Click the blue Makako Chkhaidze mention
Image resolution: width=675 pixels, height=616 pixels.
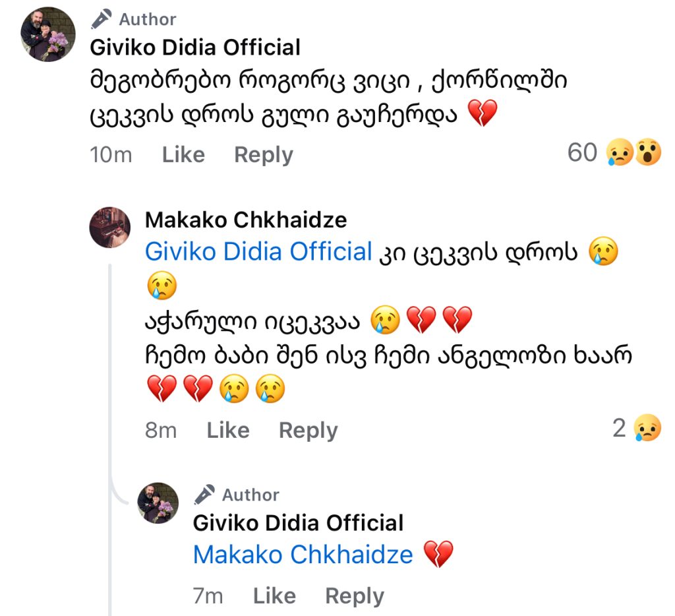click(x=303, y=555)
